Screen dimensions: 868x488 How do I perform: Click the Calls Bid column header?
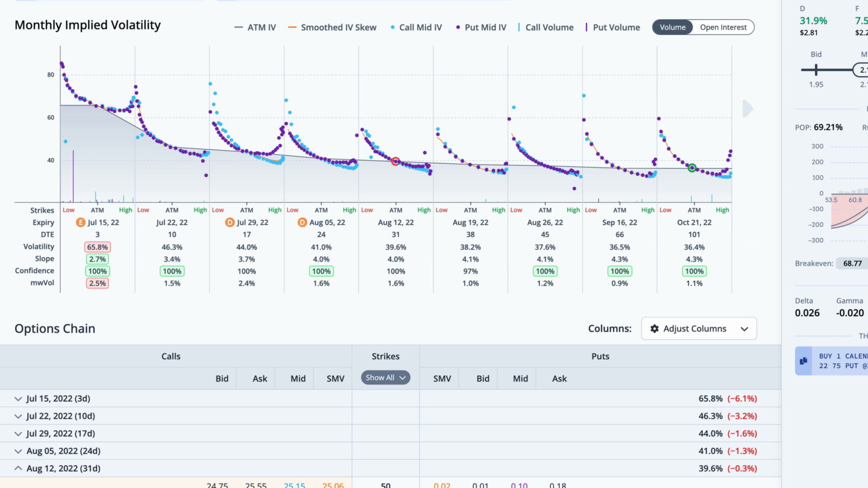tap(222, 378)
